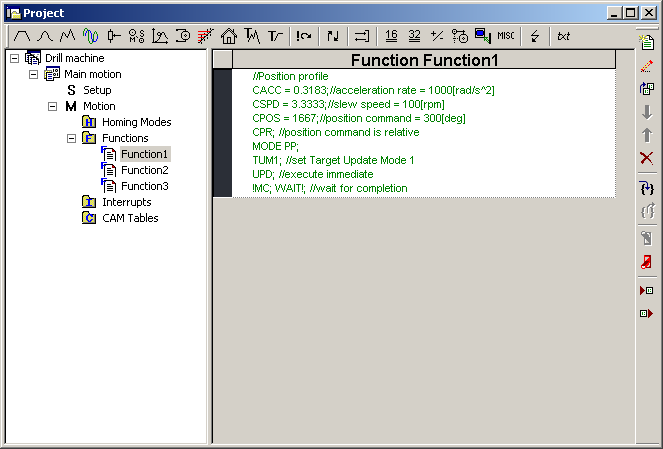Image resolution: width=663 pixels, height=449 pixels.
Task: Click the MISC toolbar button
Action: [506, 36]
